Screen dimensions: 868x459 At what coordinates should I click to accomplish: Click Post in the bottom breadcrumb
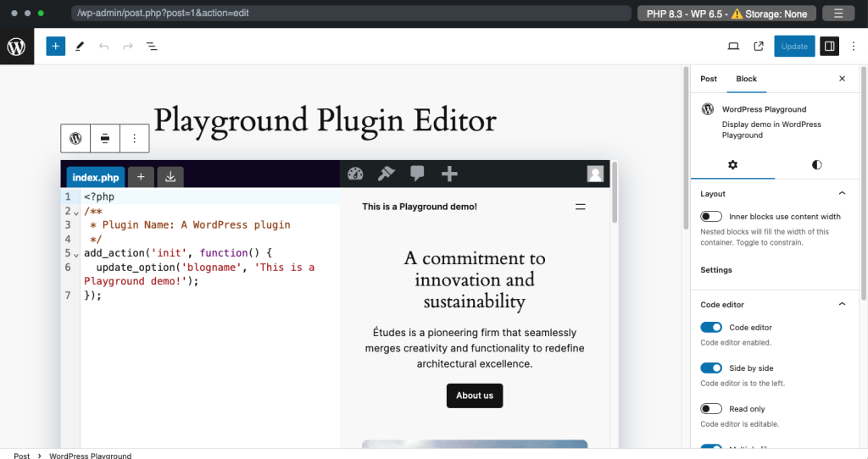tap(21, 456)
